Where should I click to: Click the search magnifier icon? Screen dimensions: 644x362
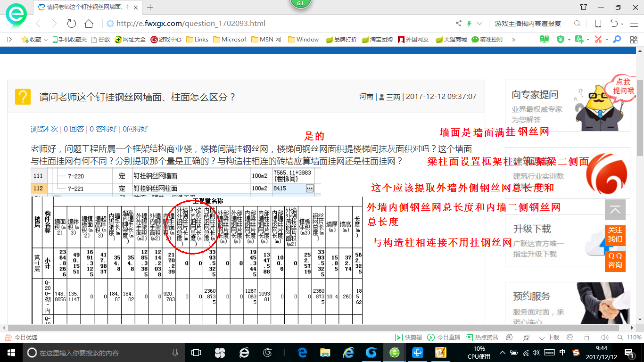[x=577, y=24]
